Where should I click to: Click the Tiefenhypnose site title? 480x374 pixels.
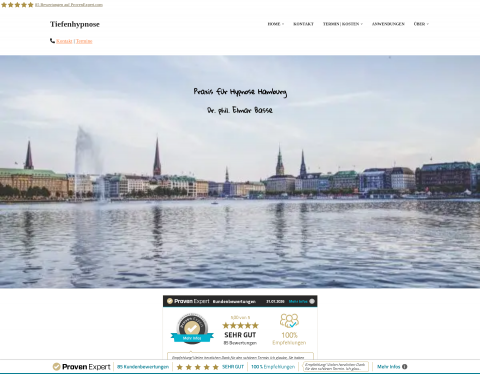75,24
